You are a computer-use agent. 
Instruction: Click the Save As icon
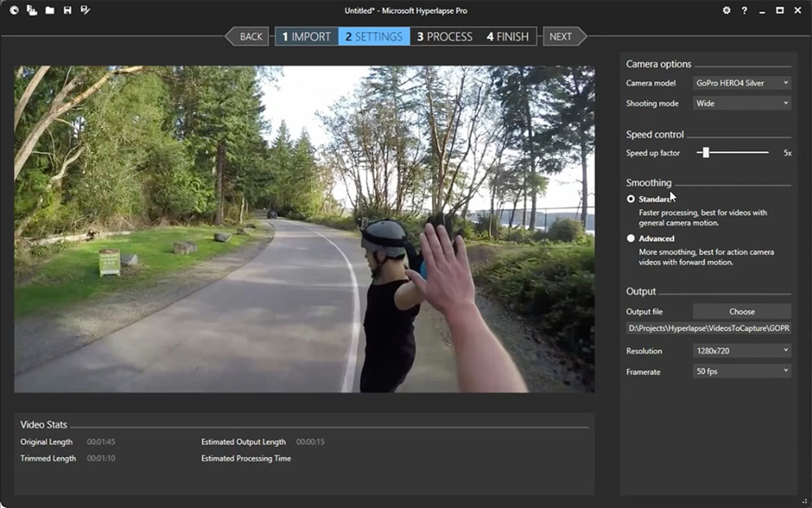pos(85,11)
